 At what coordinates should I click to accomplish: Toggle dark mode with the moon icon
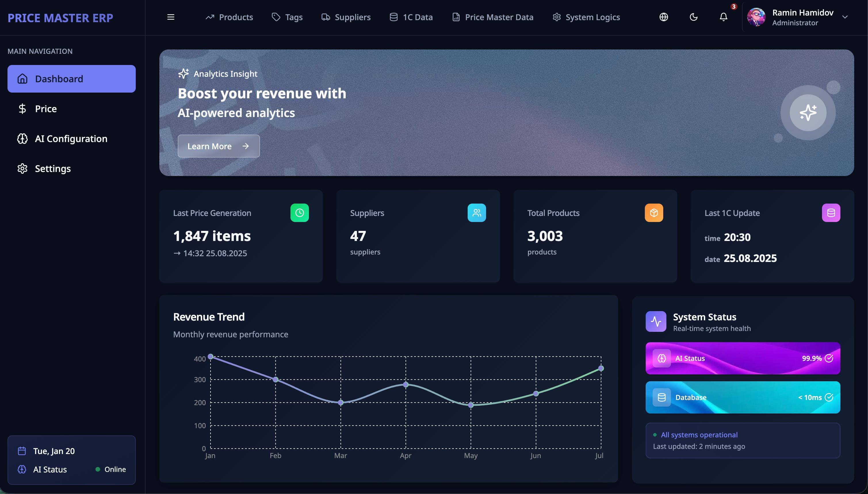[694, 17]
